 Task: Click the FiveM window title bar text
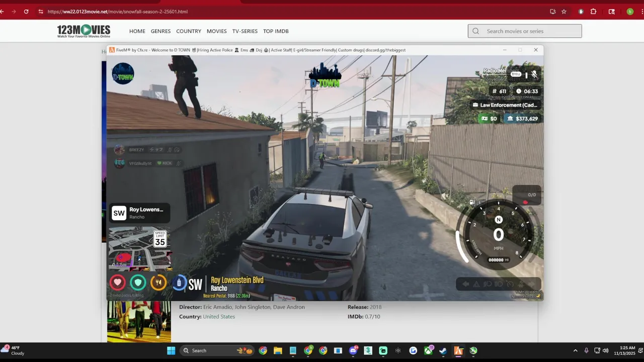click(261, 50)
